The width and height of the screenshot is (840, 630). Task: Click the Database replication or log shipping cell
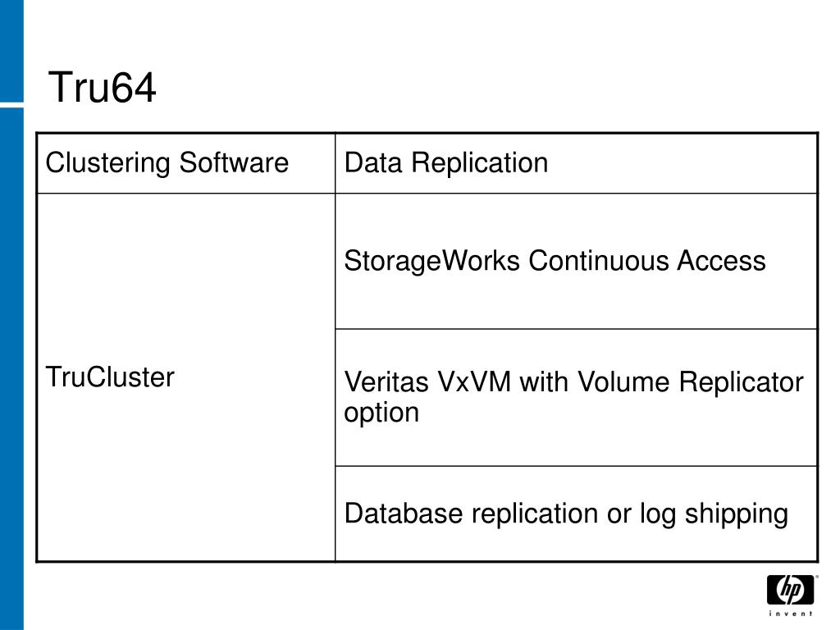click(x=577, y=514)
